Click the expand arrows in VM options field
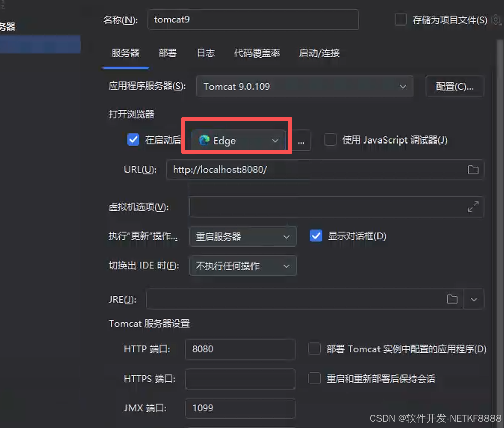504x428 pixels. (x=473, y=207)
